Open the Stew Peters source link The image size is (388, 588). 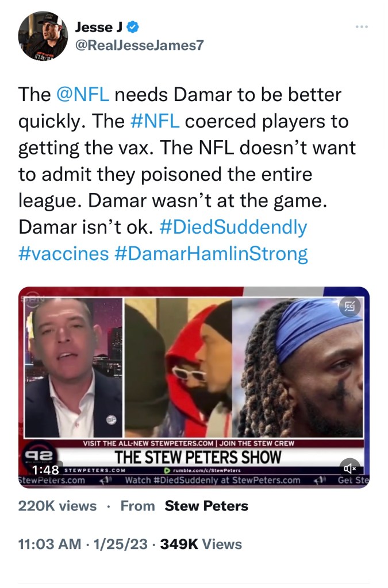[x=206, y=506]
